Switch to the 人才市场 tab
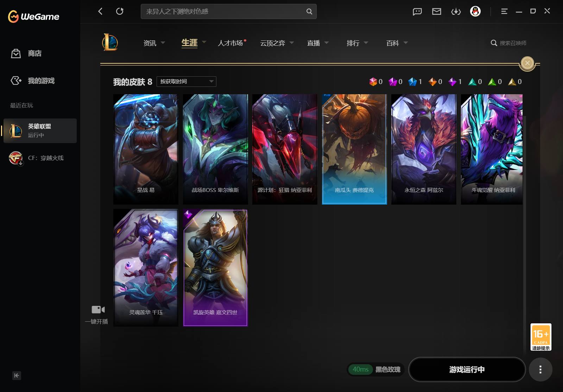This screenshot has width=563, height=392. tap(230, 43)
